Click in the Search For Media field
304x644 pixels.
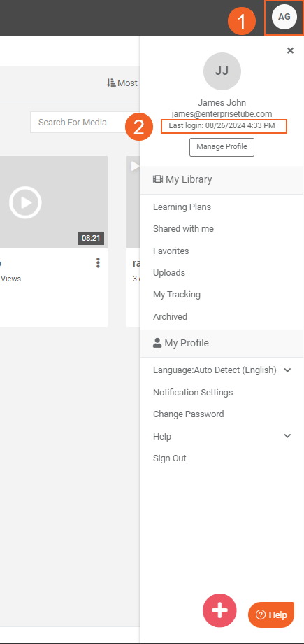click(85, 122)
